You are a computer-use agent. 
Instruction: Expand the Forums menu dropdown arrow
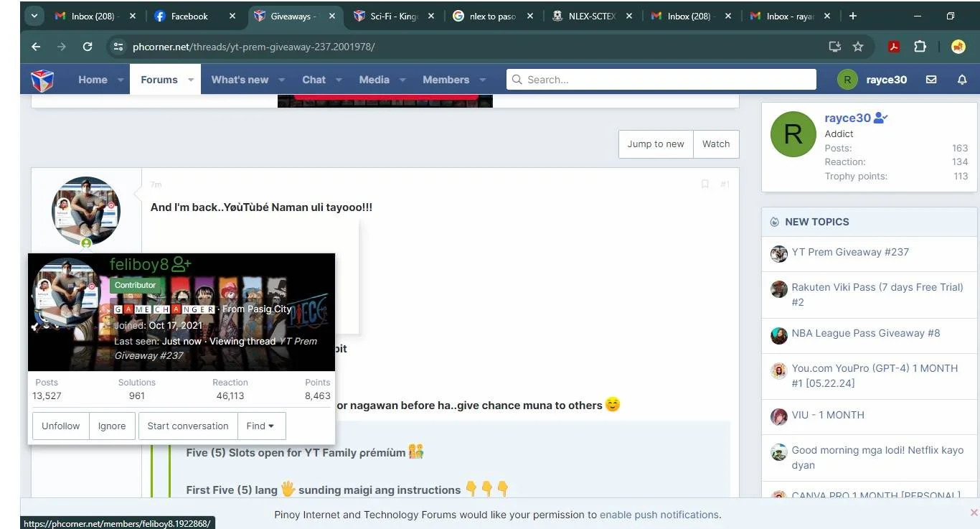(x=191, y=80)
